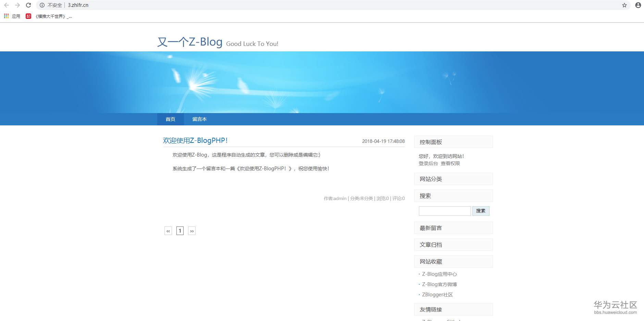
Task: Select the 首页 navigation tab
Action: (x=171, y=119)
